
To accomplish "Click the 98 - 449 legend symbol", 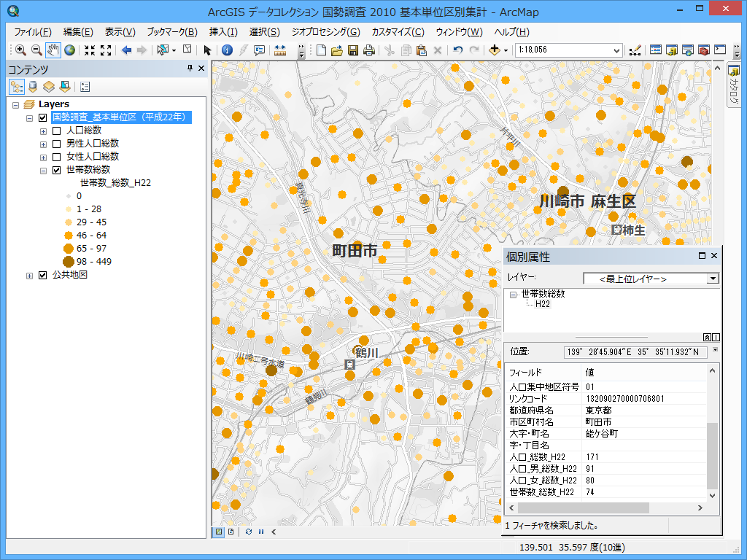I will tap(68, 262).
